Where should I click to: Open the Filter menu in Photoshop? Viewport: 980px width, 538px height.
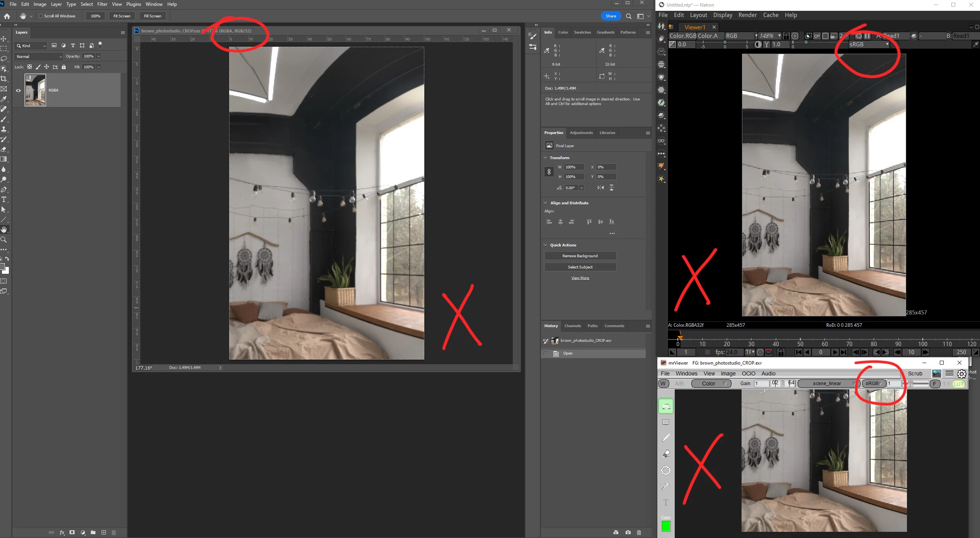click(x=102, y=4)
